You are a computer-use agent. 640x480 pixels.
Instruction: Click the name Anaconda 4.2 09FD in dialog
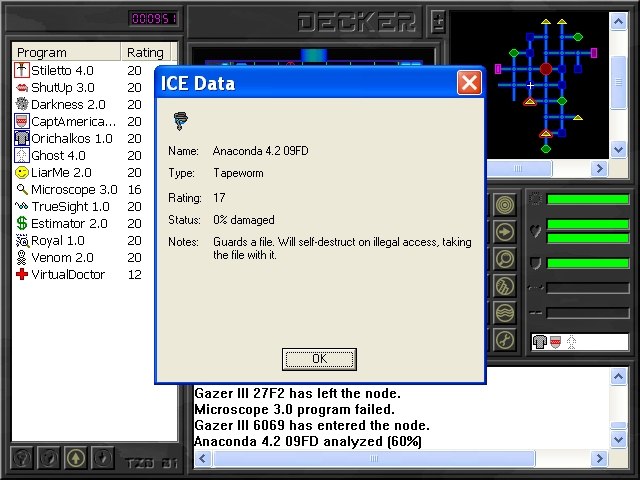(x=260, y=151)
